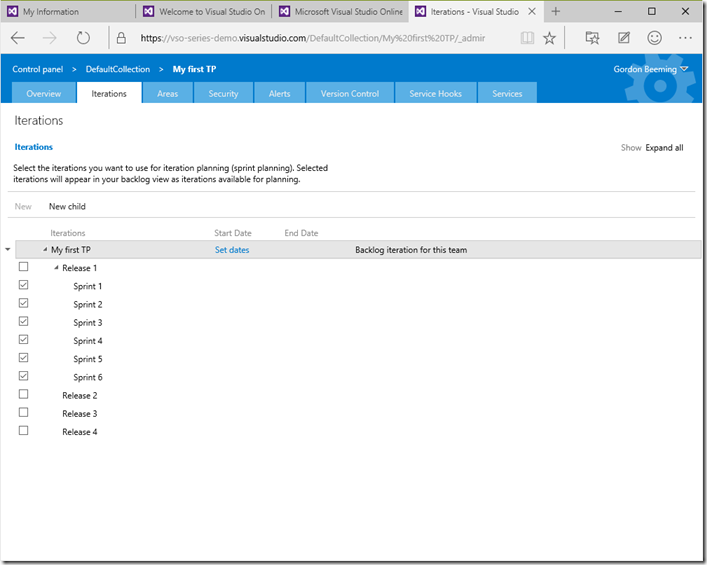
Task: Make a web note pencil icon
Action: [624, 38]
